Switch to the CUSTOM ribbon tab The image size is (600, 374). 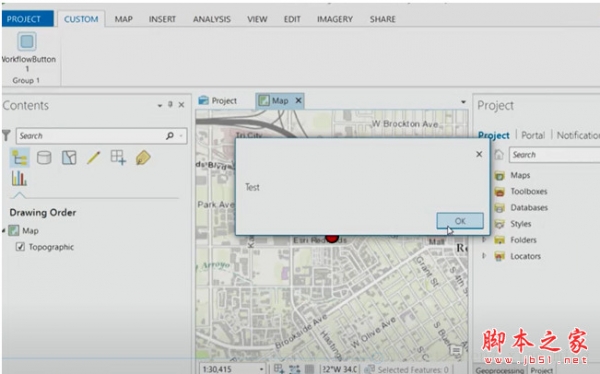(81, 19)
